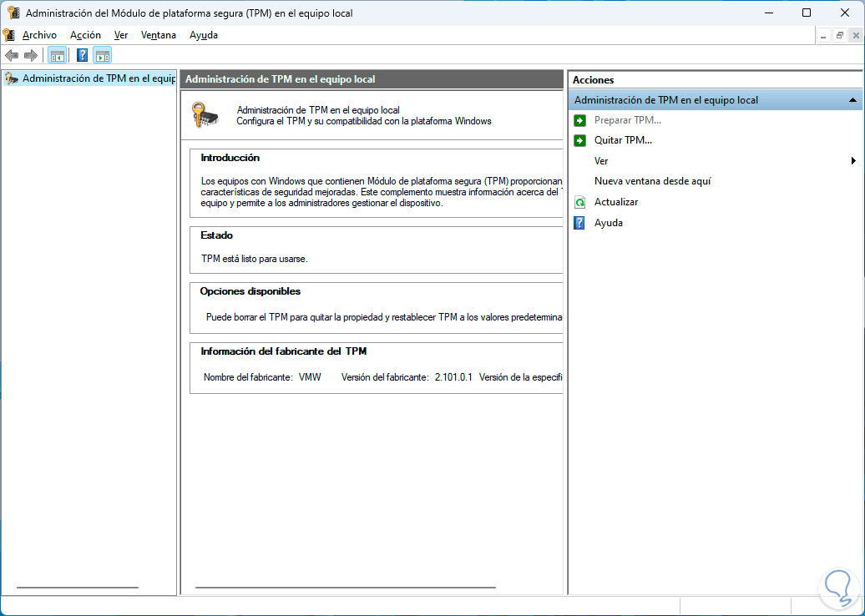Open help via toolbar question mark icon
Viewport: 865px width, 616px height.
(82, 55)
